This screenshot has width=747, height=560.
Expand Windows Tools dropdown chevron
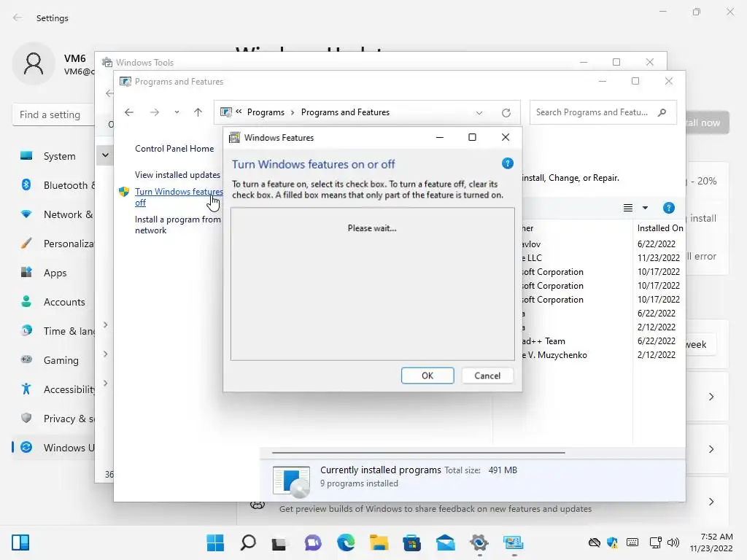pyautogui.click(x=105, y=155)
